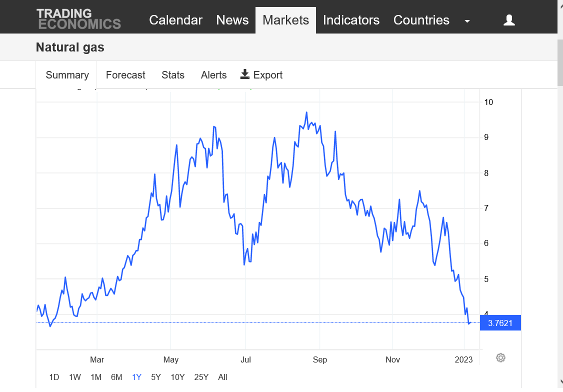563x392 pixels.
Task: Open the chart settings gear icon
Action: point(500,357)
